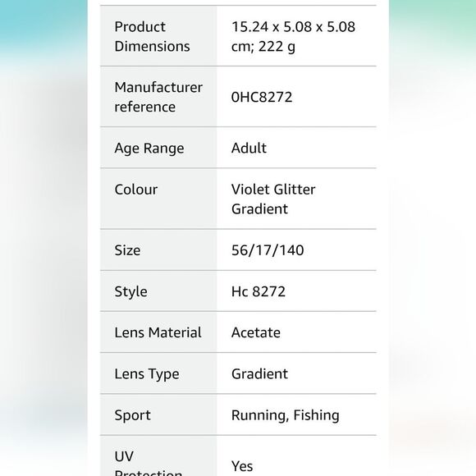The height and width of the screenshot is (476, 476).
Task: Select the UV Protection label
Action: coord(149,463)
